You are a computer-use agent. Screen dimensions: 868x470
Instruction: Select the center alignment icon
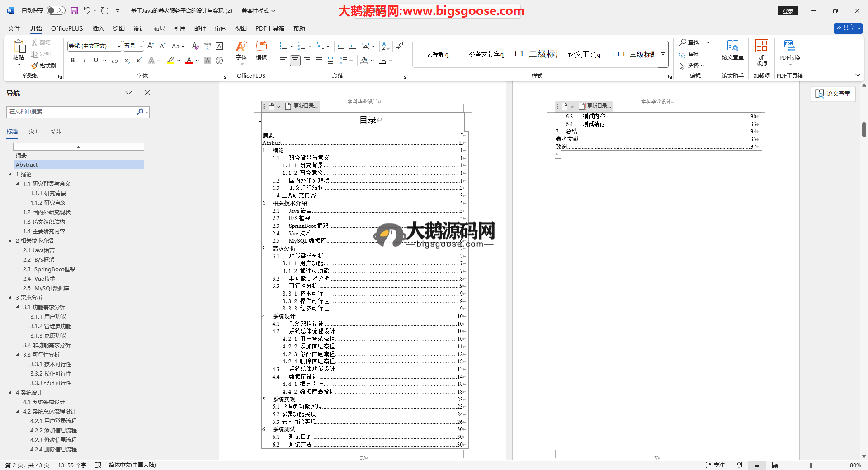295,61
